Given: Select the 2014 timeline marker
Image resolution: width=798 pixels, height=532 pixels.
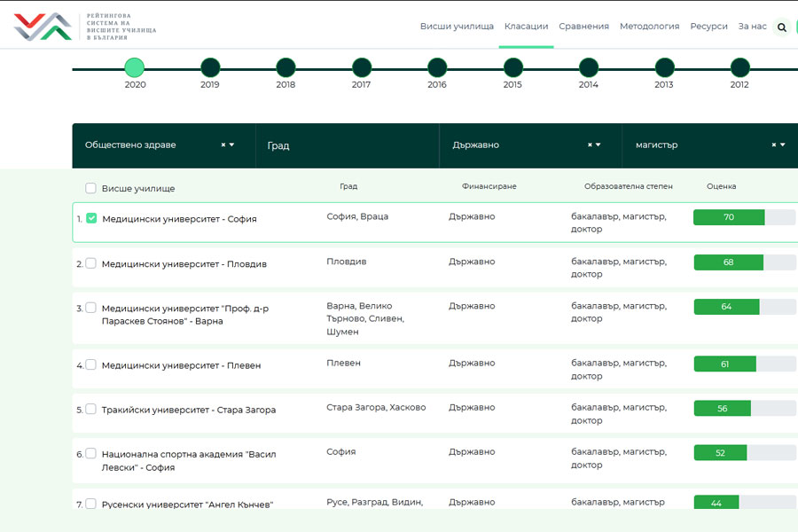Looking at the screenshot, I should [589, 67].
